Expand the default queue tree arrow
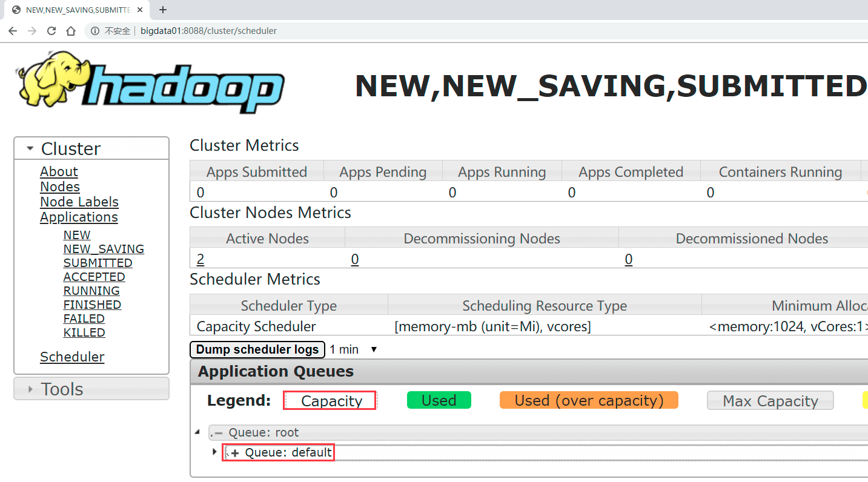868x482 pixels. [214, 452]
